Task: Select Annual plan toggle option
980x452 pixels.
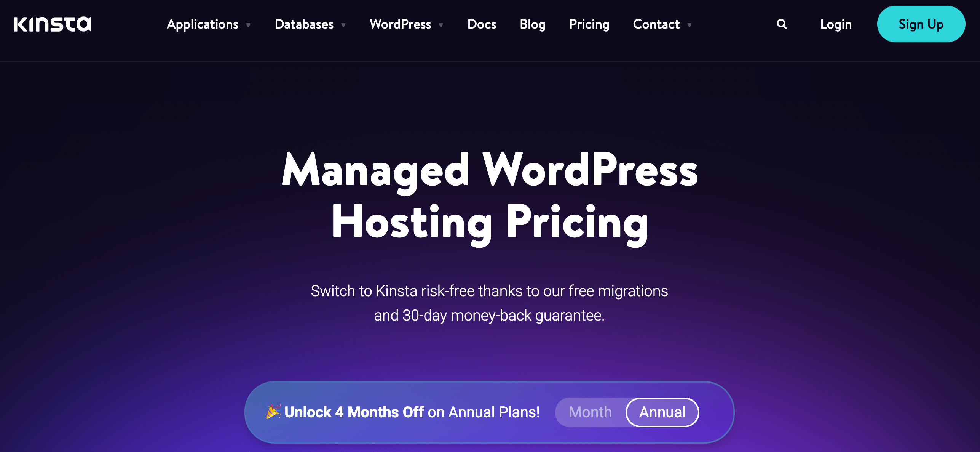Action: [x=662, y=411]
